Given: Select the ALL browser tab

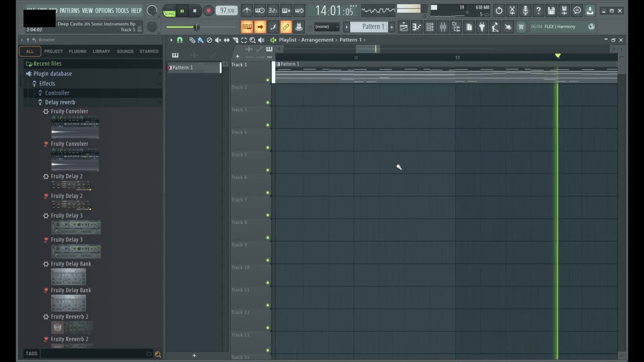Looking at the screenshot, I should coord(30,51).
